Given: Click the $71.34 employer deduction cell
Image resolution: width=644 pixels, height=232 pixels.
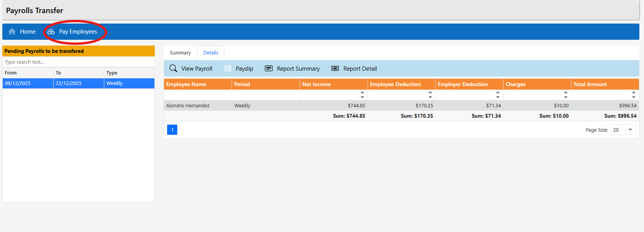Looking at the screenshot, I should (x=469, y=105).
